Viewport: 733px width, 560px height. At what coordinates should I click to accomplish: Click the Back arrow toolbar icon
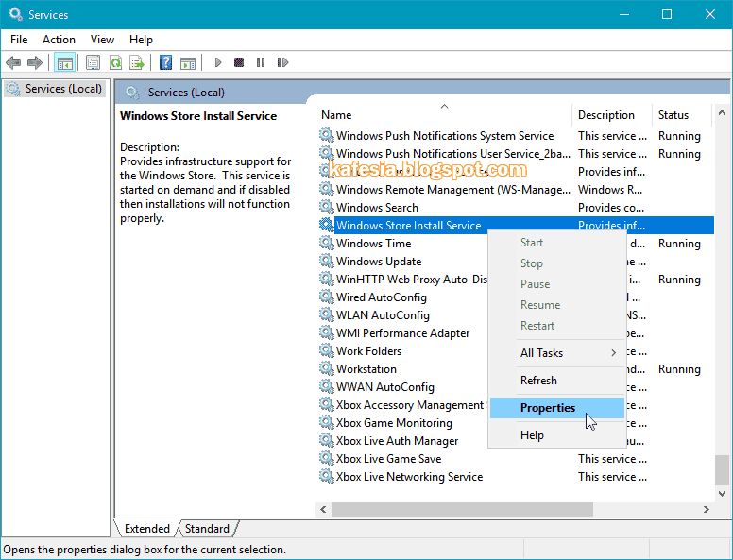coord(13,62)
